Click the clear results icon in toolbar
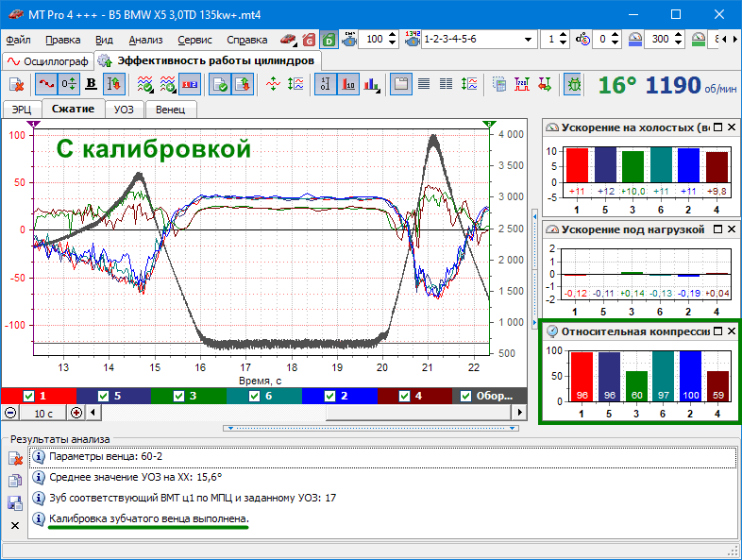The width and height of the screenshot is (742, 560). 17,85
